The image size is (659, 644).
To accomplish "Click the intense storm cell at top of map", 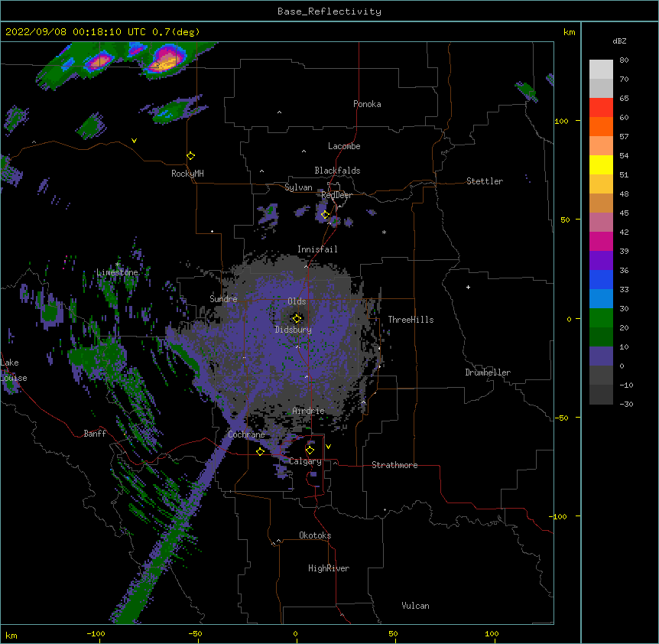I will tap(166, 60).
